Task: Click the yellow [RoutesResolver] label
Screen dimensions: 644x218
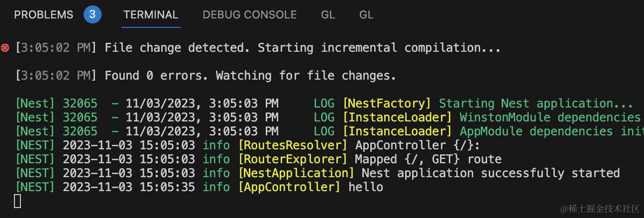Action: point(293,145)
